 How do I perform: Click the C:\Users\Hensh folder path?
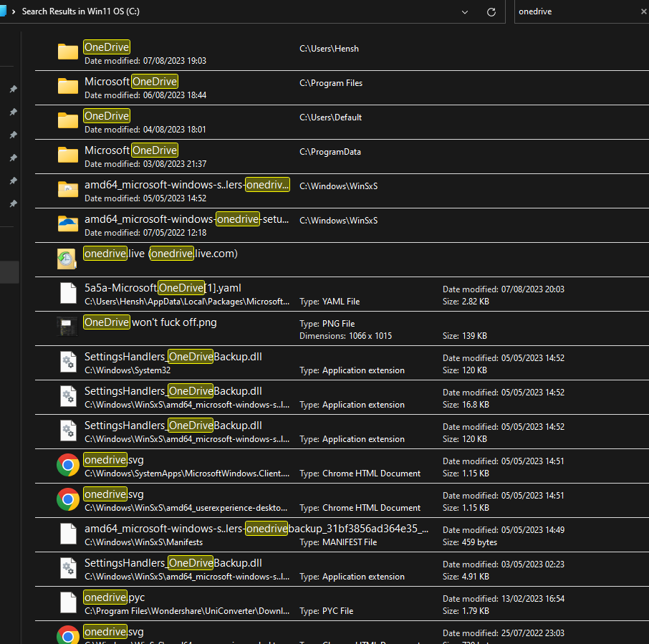(329, 49)
